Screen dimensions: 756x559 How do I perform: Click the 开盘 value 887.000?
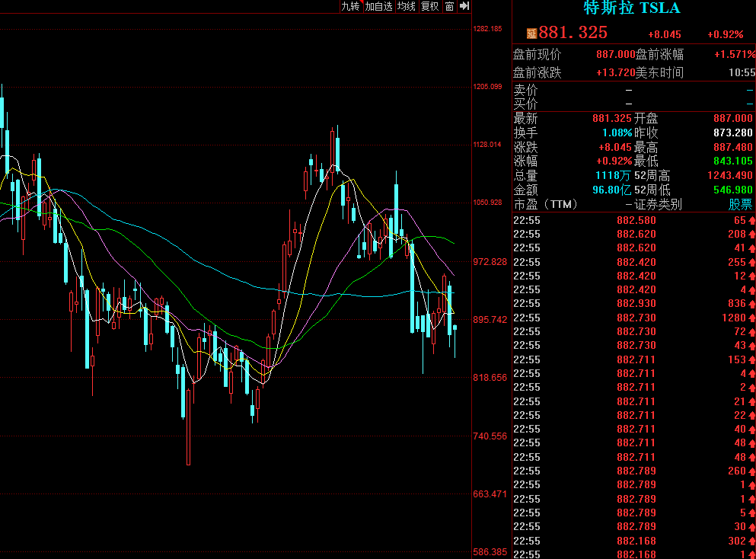coord(733,119)
